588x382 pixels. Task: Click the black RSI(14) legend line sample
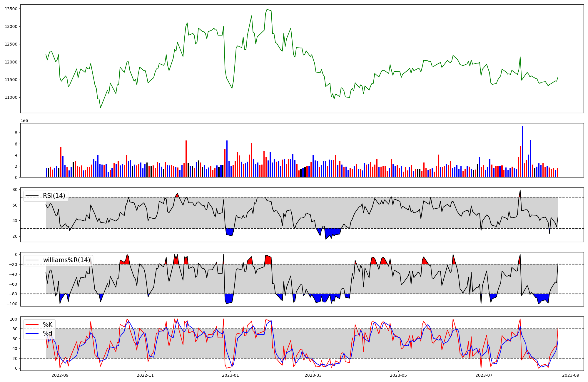(32, 196)
